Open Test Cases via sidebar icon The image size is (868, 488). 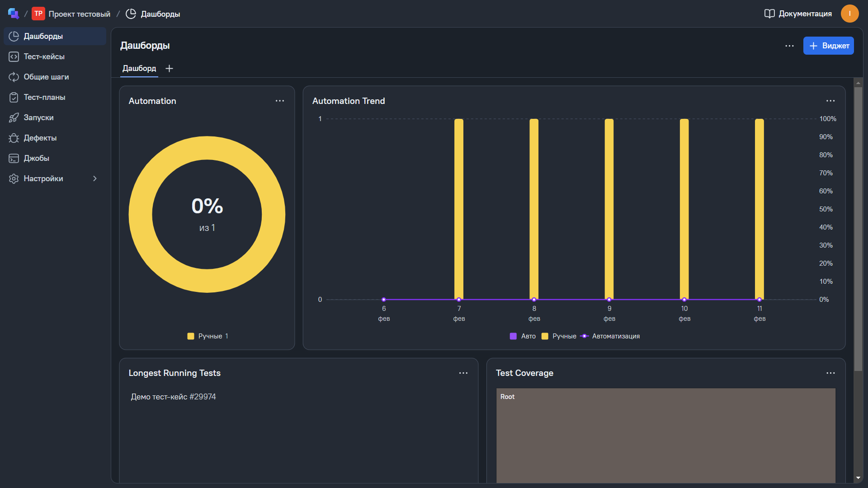pyautogui.click(x=14, y=56)
